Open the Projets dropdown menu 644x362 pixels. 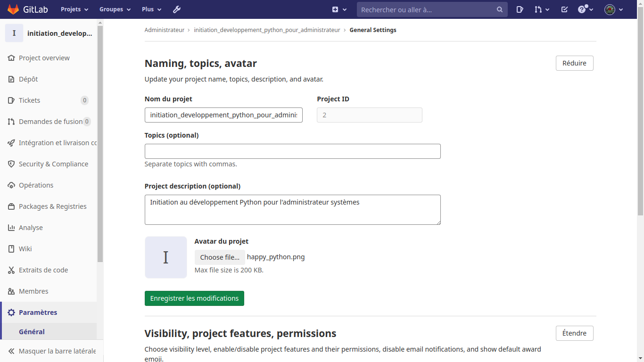click(74, 9)
